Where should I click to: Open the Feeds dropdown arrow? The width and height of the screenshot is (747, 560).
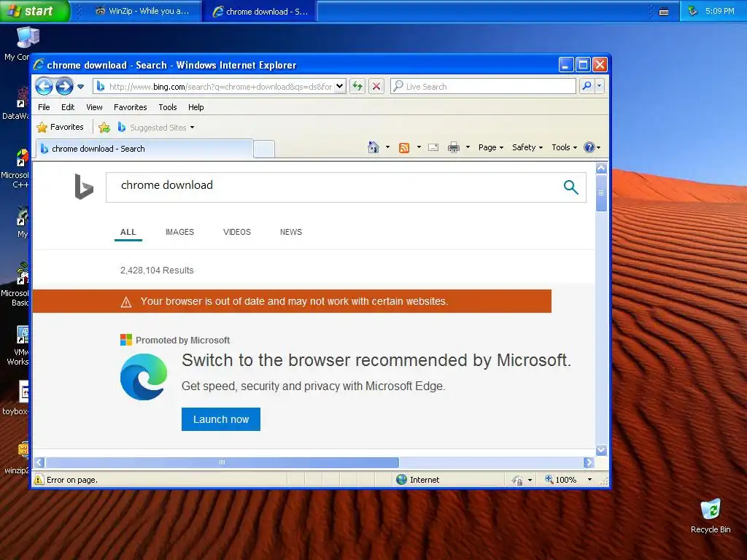tap(419, 147)
